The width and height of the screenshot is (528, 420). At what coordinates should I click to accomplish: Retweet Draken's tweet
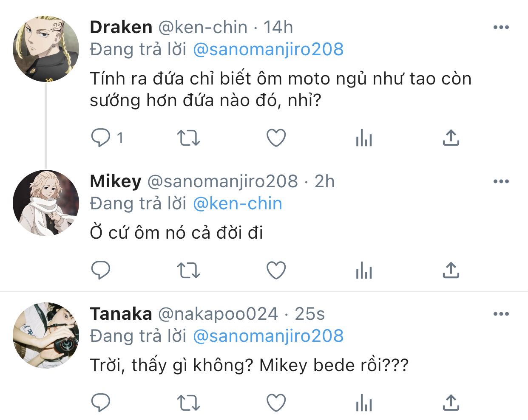tap(188, 138)
